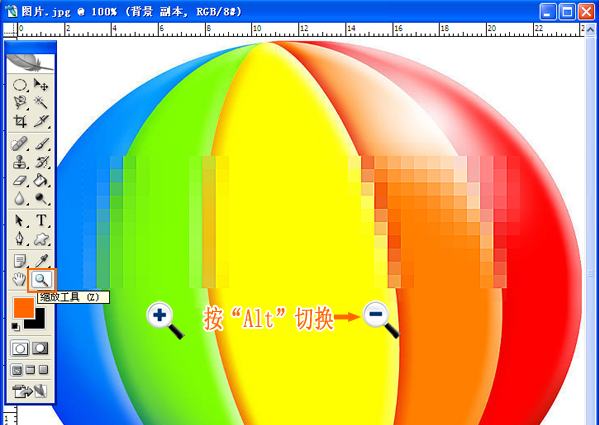The image size is (599, 425).
Task: Select the Move tool
Action: [x=40, y=85]
